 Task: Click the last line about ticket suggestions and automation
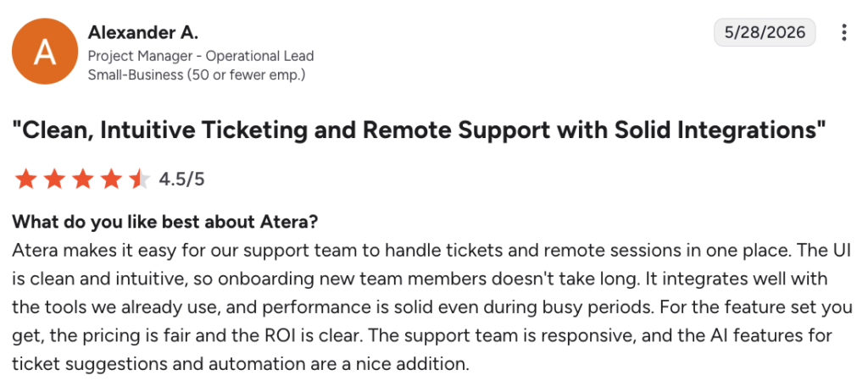[240, 364]
